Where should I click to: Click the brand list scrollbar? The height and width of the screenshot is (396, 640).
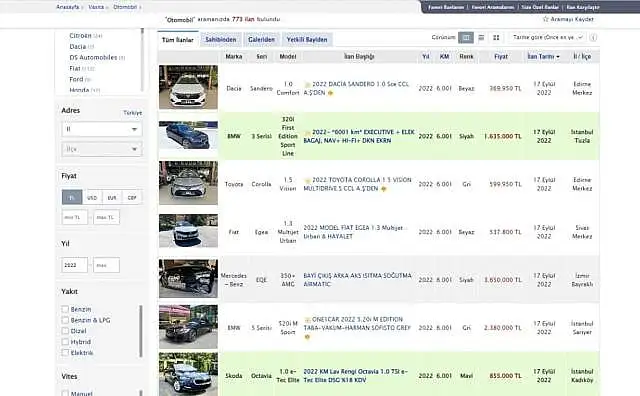pos(142,60)
